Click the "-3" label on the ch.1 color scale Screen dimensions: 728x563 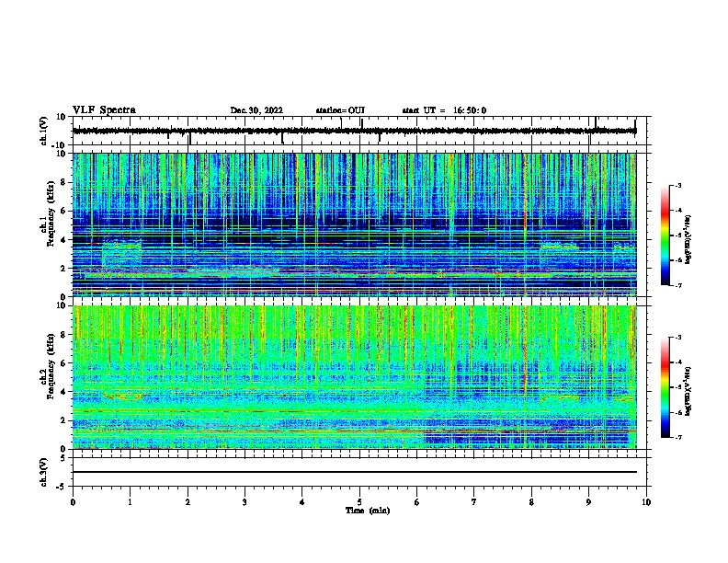coord(678,186)
